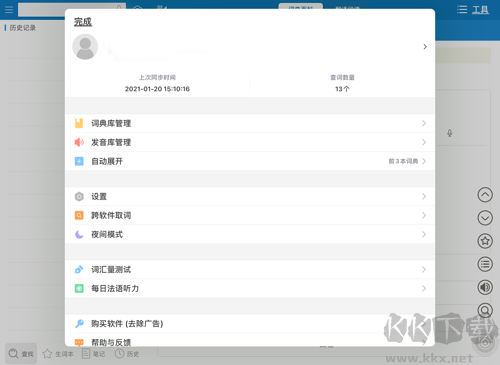Expand the 设置 chevron
This screenshot has width=500, height=365.
pos(424,196)
